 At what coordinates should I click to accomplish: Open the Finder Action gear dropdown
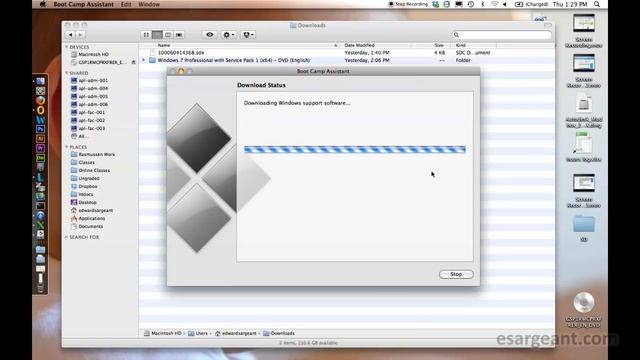point(229,35)
